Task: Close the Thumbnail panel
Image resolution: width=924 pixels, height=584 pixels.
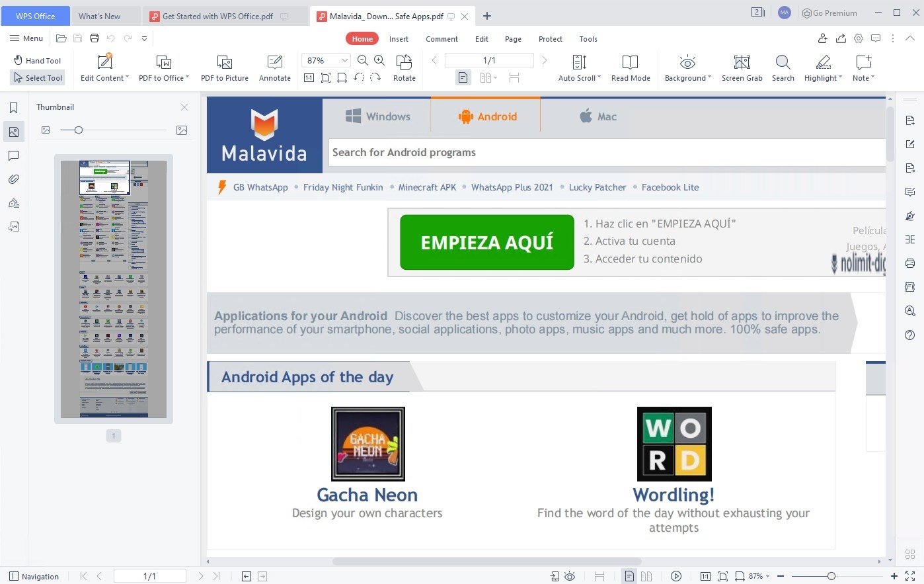Action: click(x=184, y=106)
